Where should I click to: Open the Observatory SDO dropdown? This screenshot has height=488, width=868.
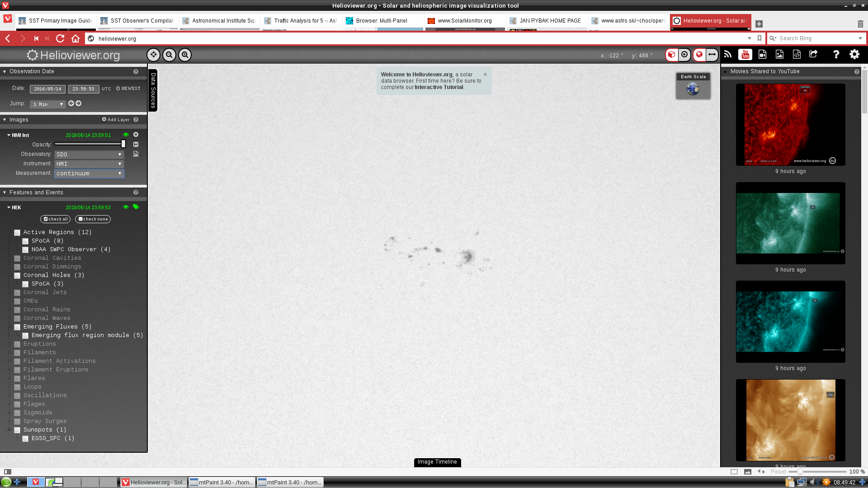click(89, 155)
